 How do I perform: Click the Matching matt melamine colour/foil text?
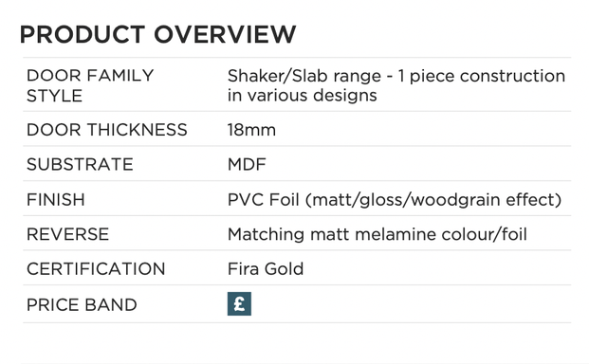[x=377, y=234]
